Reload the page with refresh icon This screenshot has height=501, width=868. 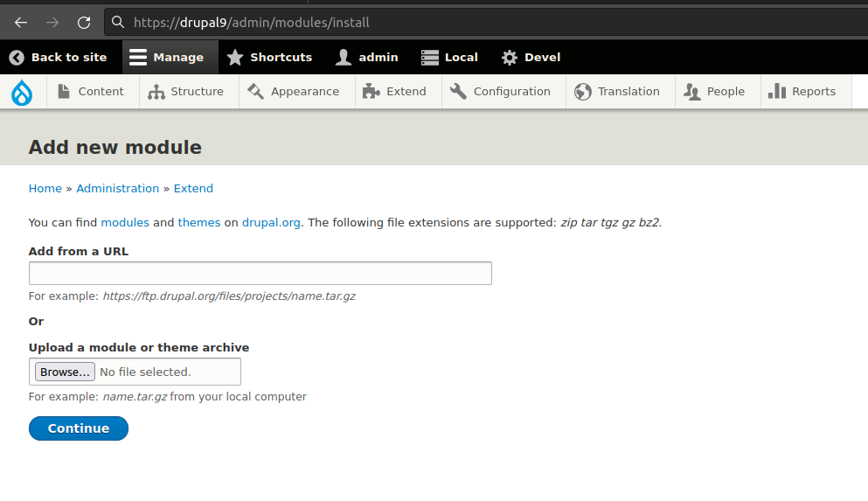tap(84, 23)
